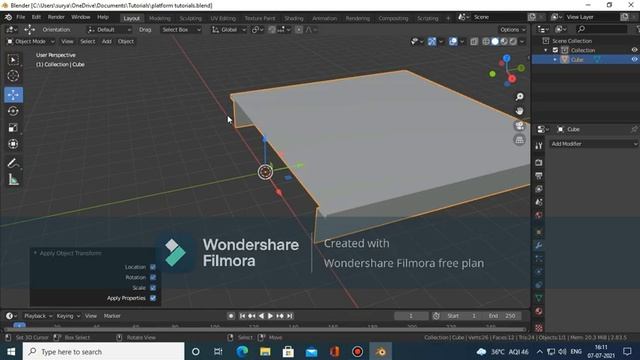Switch to solid viewport shading
The width and height of the screenshot is (640, 360).
coord(495,42)
